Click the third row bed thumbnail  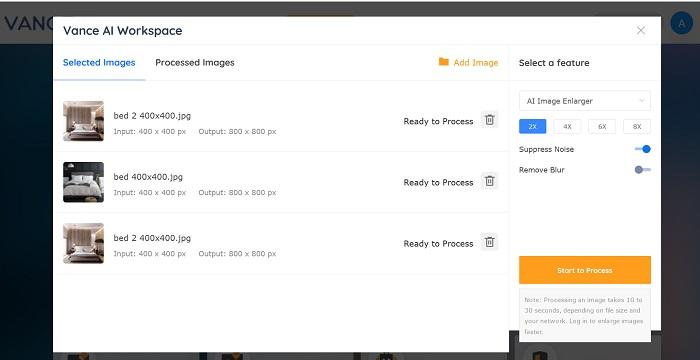pos(83,243)
